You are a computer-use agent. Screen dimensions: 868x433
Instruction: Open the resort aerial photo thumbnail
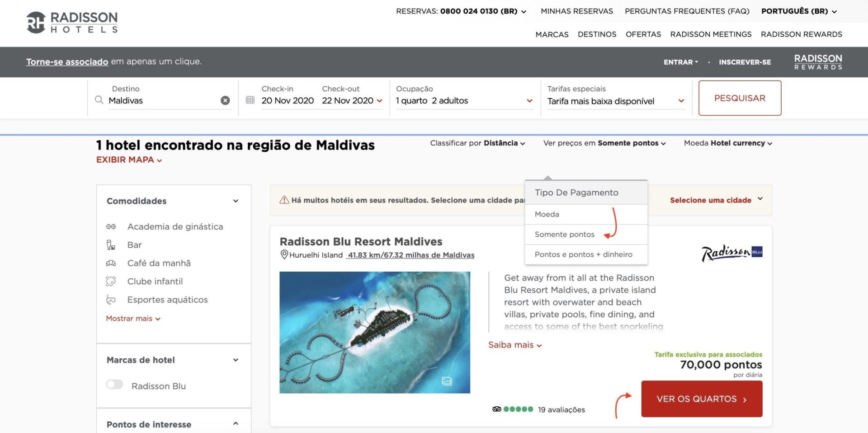pos(375,332)
